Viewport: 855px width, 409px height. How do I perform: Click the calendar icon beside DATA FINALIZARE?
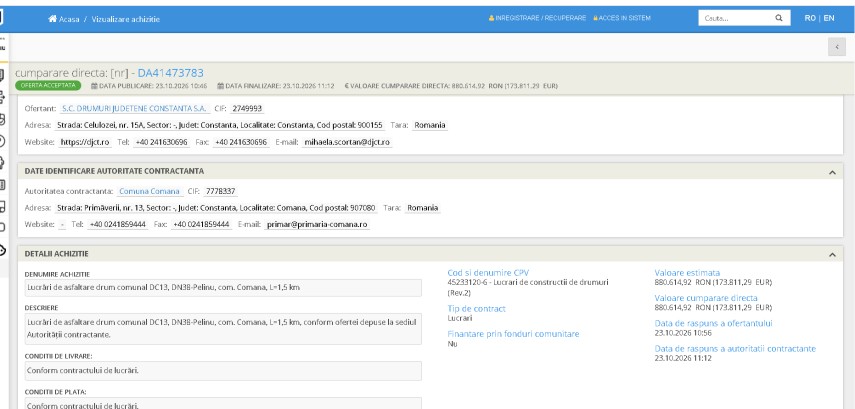tap(220, 86)
